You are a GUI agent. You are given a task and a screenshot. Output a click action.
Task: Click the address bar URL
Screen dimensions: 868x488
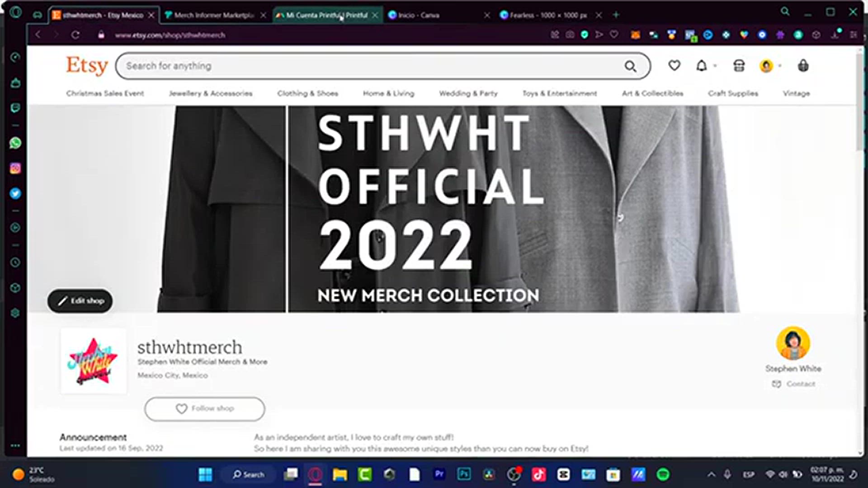pyautogui.click(x=170, y=35)
